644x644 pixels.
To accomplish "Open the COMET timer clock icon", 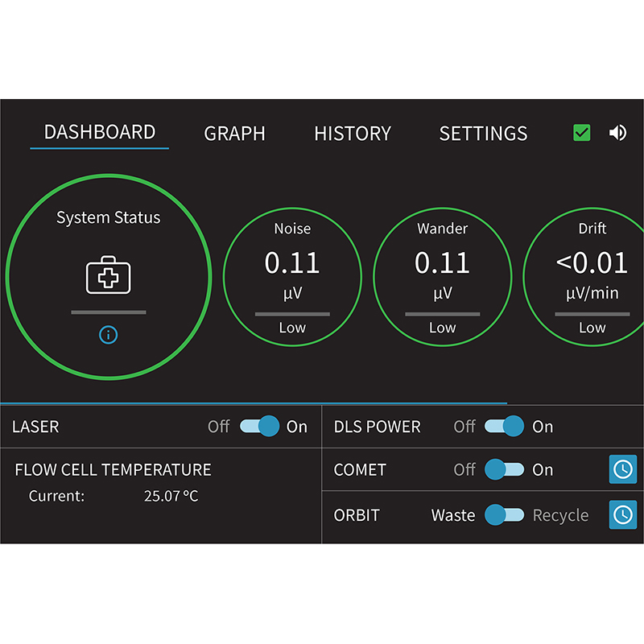I will [x=622, y=469].
